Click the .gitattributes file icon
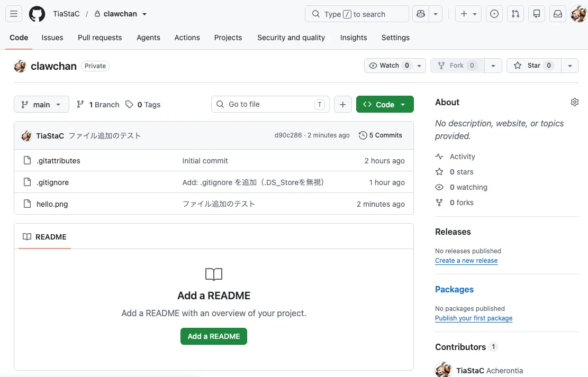The image size is (588, 377). (x=27, y=160)
